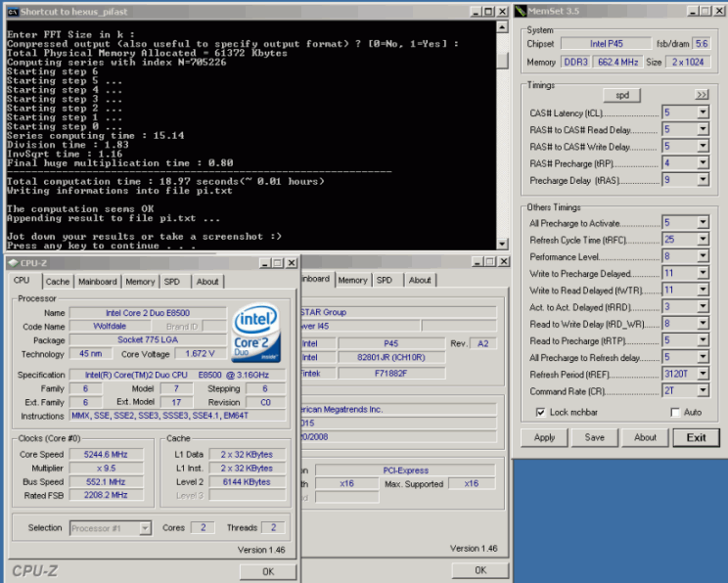
Task: Open the Act. to Act. Delayed (tRRD) dropdown
Action: [x=703, y=307]
